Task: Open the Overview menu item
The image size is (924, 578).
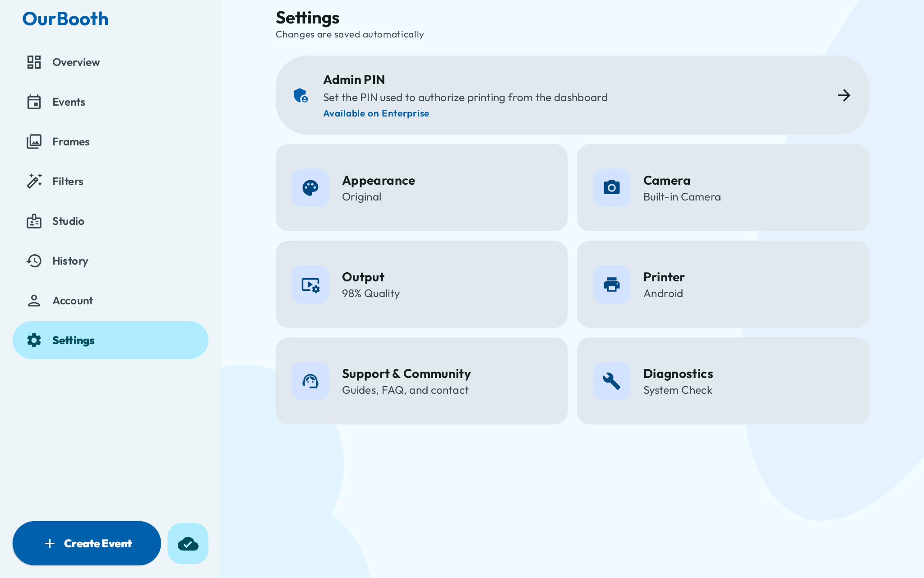Action: [x=111, y=62]
